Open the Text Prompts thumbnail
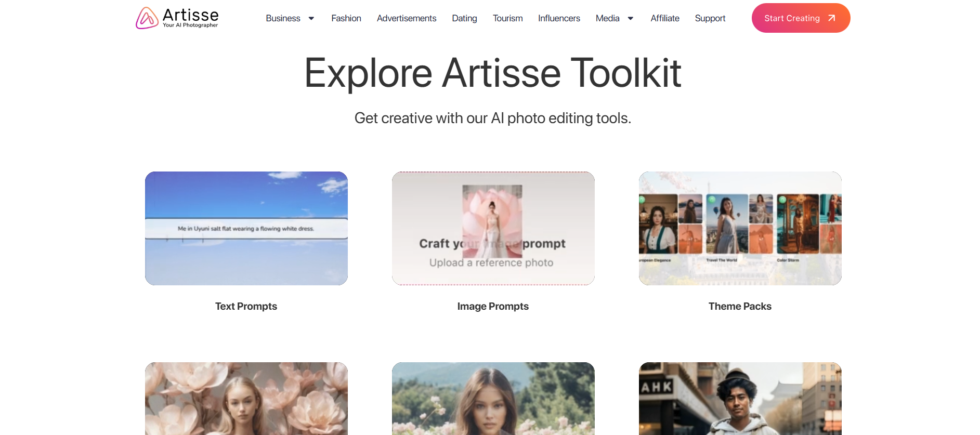The width and height of the screenshot is (980, 435). pyautogui.click(x=246, y=228)
